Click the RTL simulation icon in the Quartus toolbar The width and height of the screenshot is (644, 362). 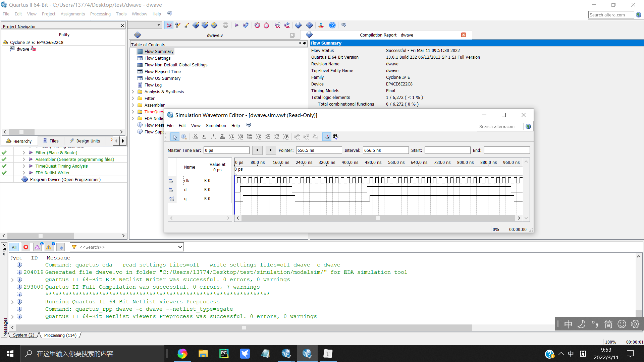(278, 25)
